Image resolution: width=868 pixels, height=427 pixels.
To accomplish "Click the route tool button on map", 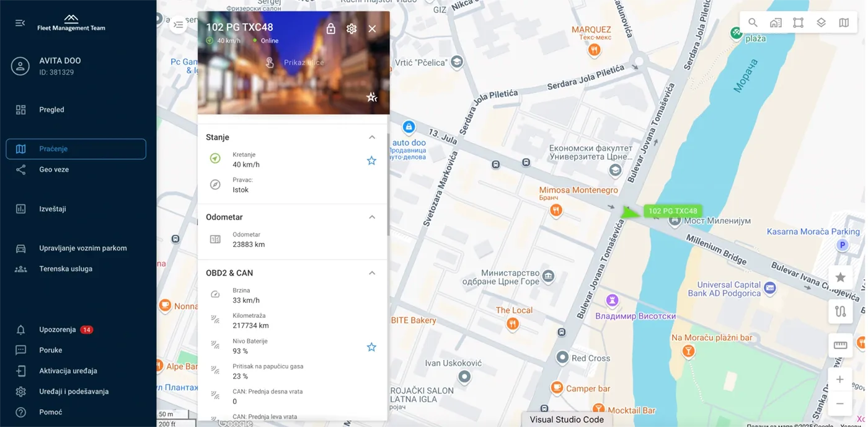I will click(840, 312).
